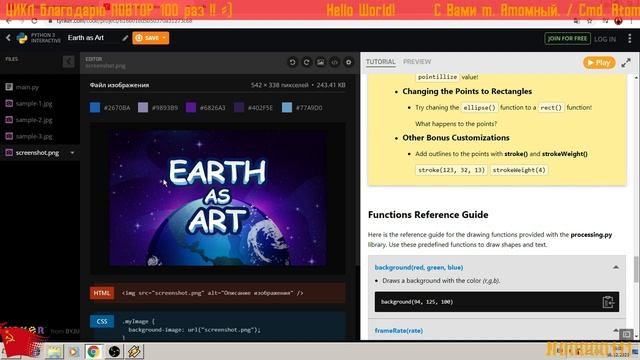Image resolution: width=640 pixels, height=360 pixels.
Task: Open the media player taskbar icon
Action: pos(73,351)
